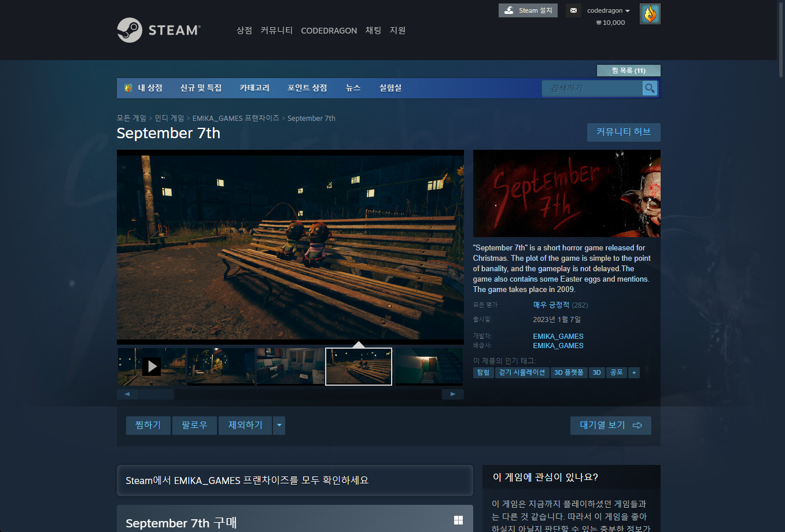The width and height of the screenshot is (785, 532).
Task: Select the hallway door screenshot thumbnail
Action: 429,366
